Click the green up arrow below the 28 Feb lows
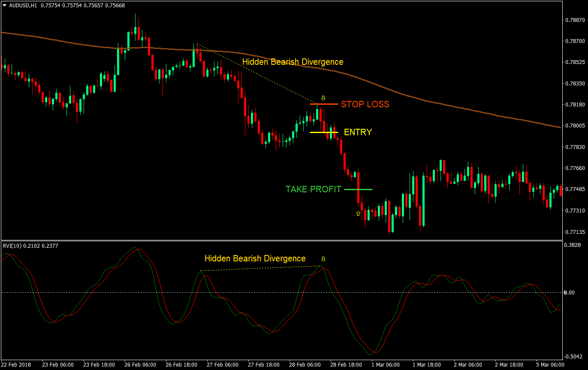The width and height of the screenshot is (588, 370). 358,213
